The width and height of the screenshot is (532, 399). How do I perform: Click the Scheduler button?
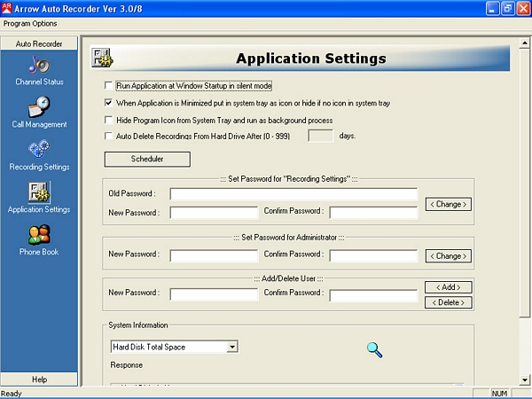147,159
